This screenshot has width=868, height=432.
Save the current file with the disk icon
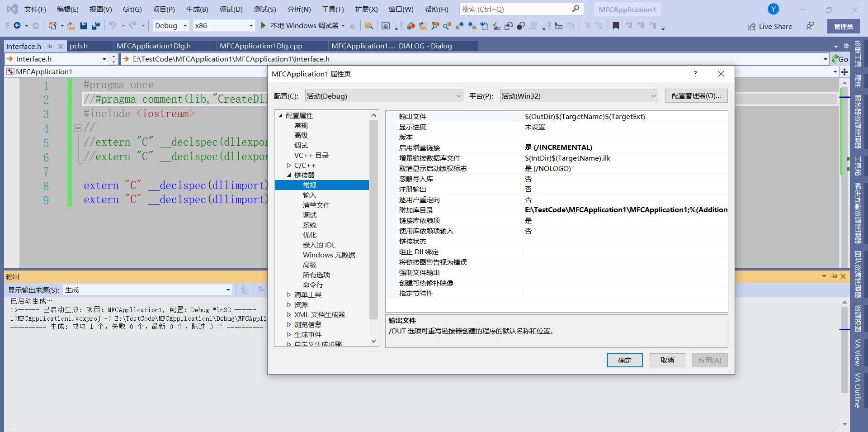click(83, 26)
